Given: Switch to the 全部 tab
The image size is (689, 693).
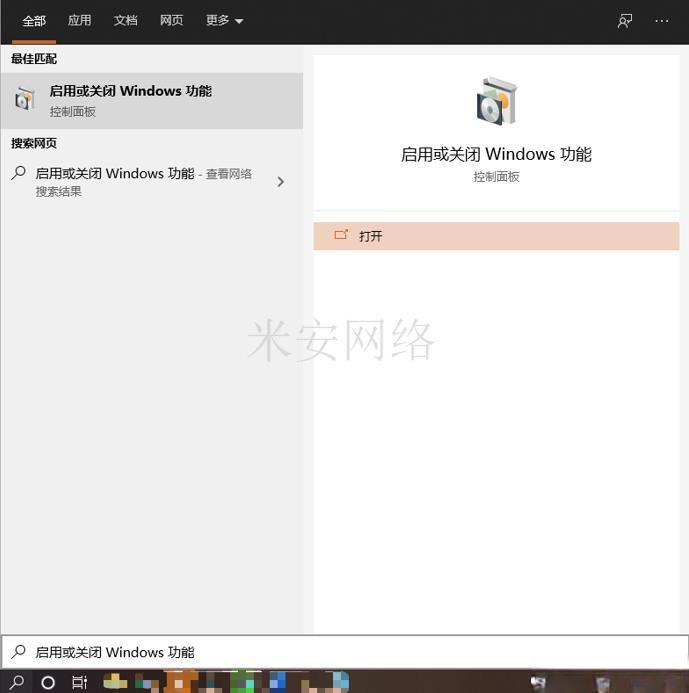Looking at the screenshot, I should pyautogui.click(x=34, y=21).
